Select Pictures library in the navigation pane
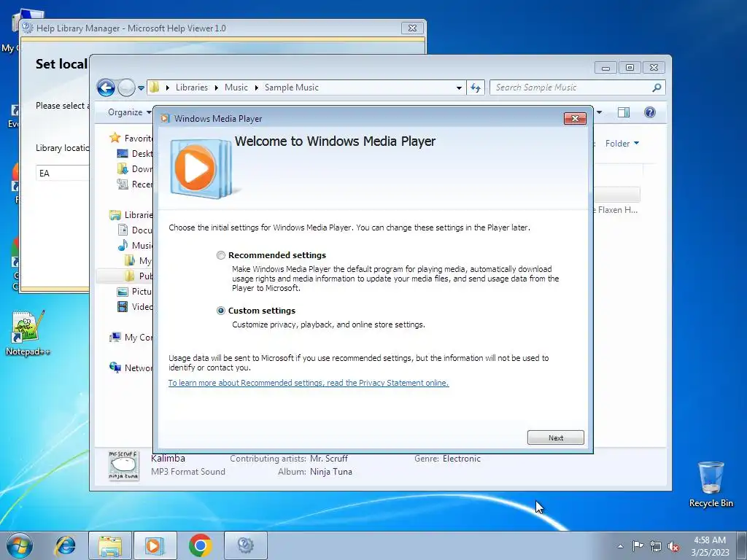The image size is (747, 560). pos(135,292)
